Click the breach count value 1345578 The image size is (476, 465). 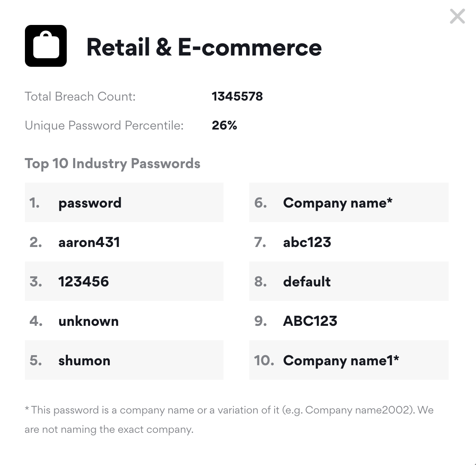(237, 97)
